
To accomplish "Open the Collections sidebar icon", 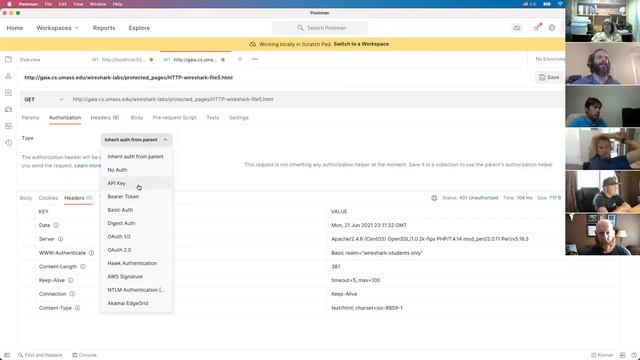I will click(8, 60).
